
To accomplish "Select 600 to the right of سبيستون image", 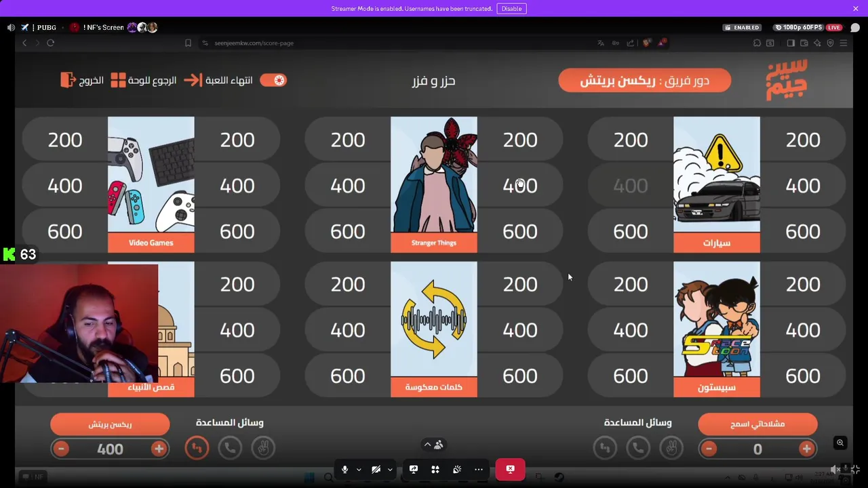I will pyautogui.click(x=803, y=376).
